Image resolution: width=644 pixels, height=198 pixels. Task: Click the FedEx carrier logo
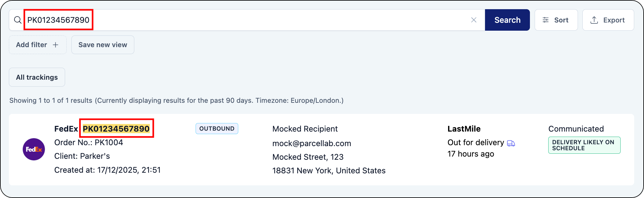point(34,149)
